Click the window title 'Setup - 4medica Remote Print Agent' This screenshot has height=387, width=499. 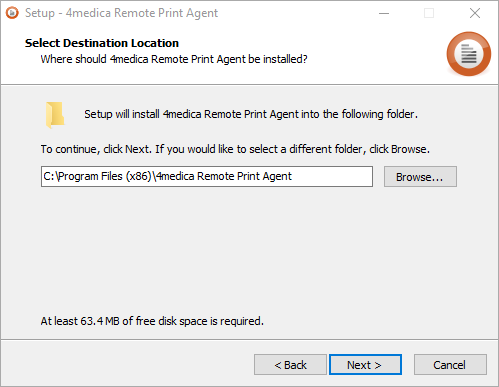click(x=121, y=13)
